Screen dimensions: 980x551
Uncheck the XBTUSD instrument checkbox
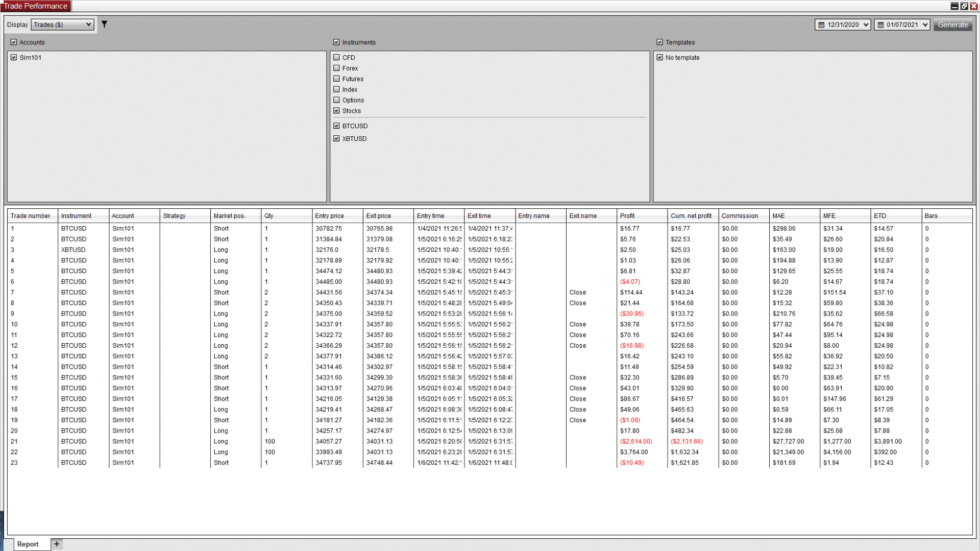coord(336,138)
